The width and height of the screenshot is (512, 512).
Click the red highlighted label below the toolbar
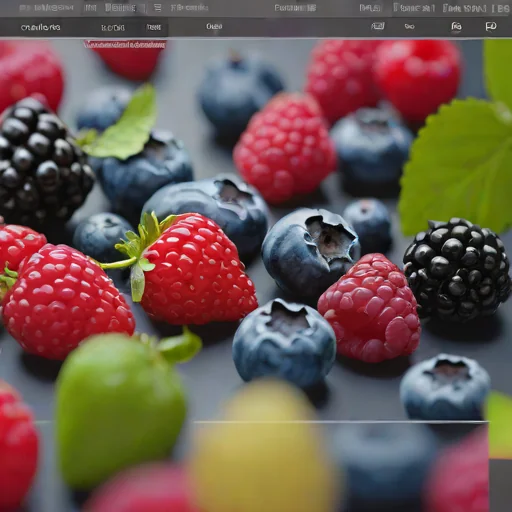125,44
